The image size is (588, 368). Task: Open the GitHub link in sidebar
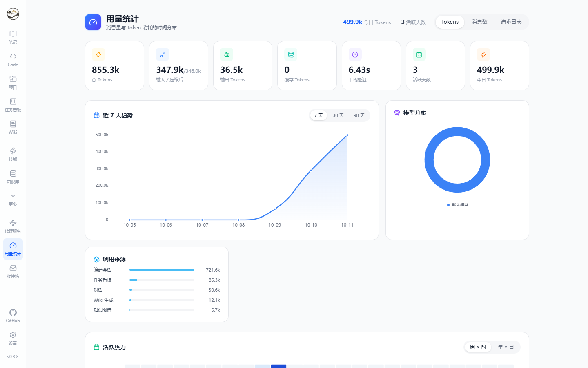13,316
